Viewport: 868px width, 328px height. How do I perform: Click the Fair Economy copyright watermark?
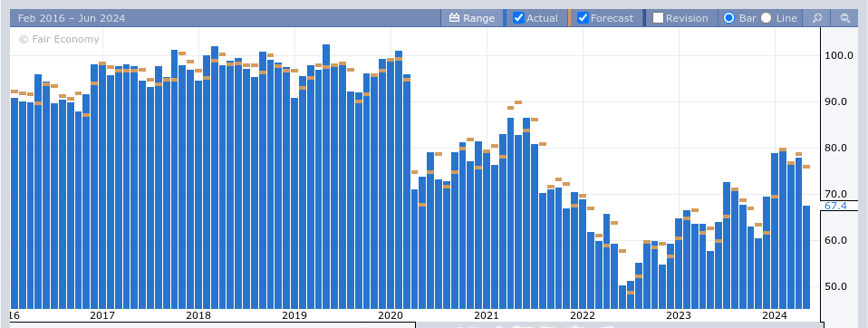[x=59, y=39]
